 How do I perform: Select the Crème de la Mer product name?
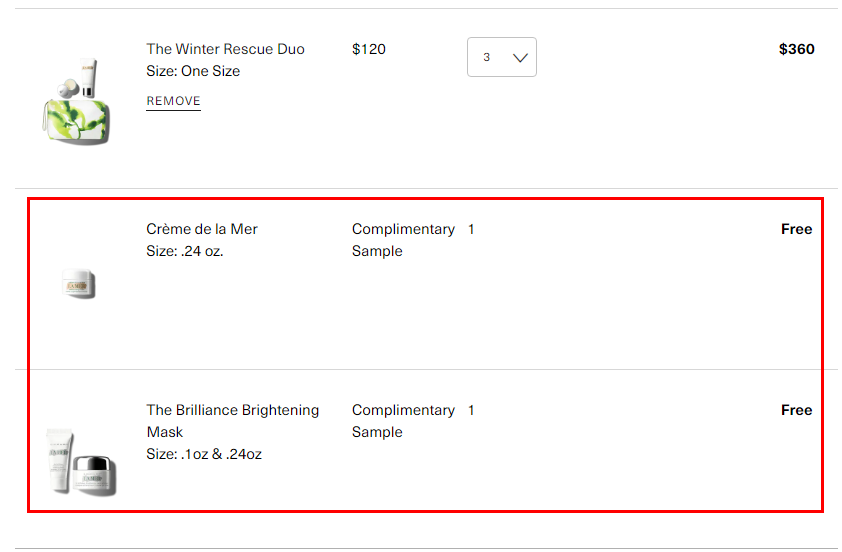pyautogui.click(x=202, y=229)
